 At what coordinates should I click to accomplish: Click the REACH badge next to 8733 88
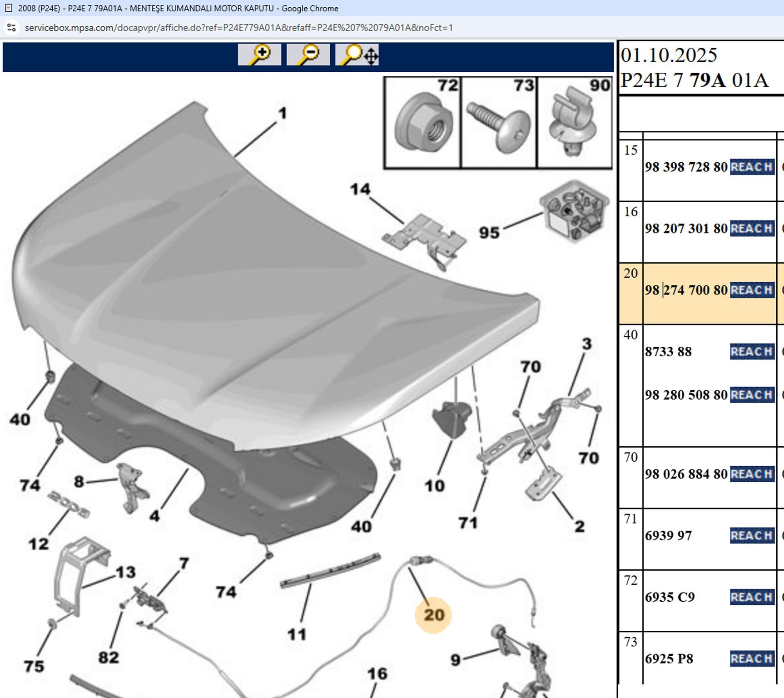(x=752, y=352)
